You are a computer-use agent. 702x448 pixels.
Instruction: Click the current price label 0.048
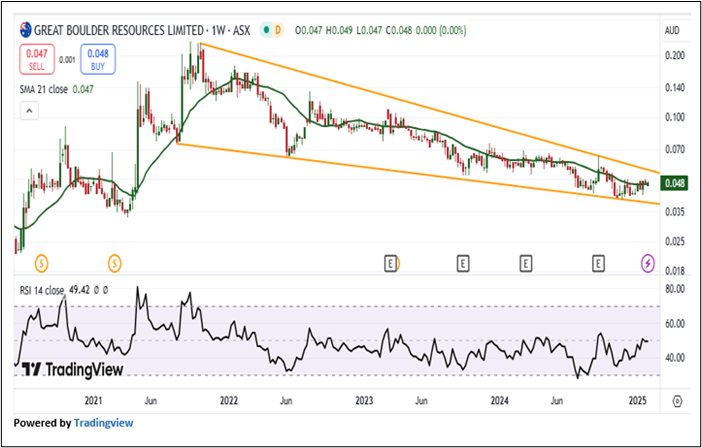tap(675, 183)
